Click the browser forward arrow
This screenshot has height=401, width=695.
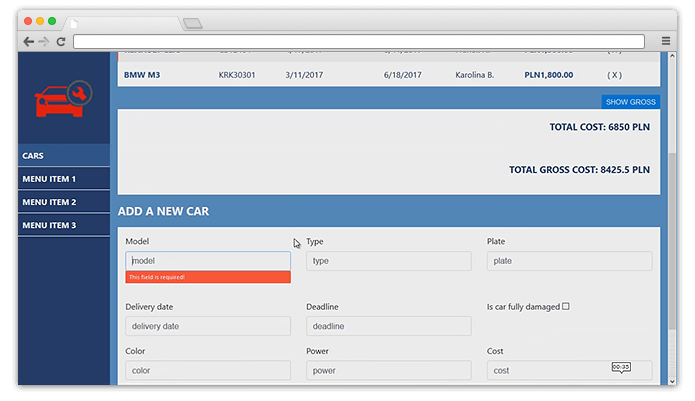44,41
